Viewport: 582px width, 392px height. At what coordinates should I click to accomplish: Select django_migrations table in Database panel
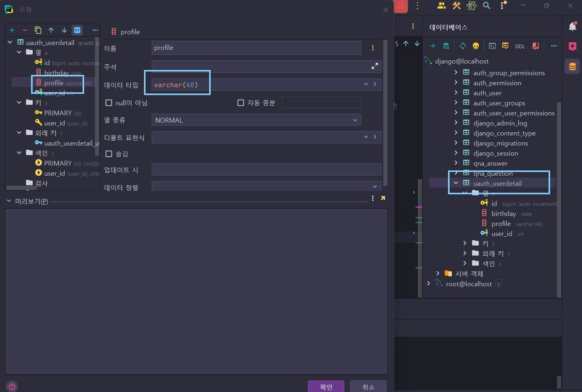pyautogui.click(x=500, y=143)
